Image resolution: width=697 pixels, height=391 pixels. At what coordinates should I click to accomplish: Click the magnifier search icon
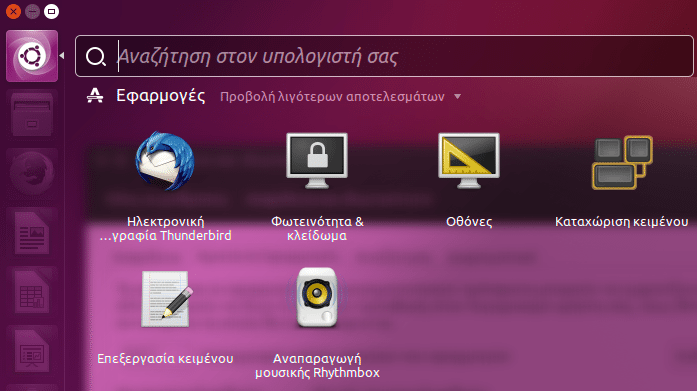[x=96, y=56]
